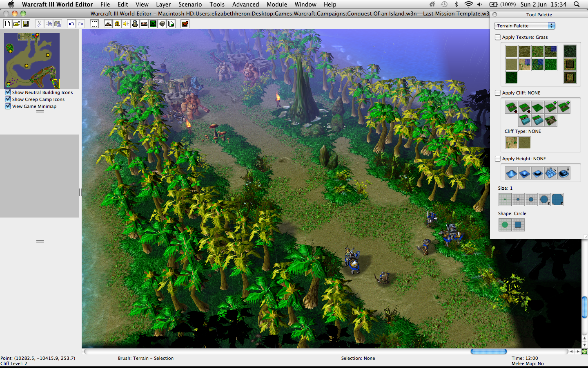Open the Terrain Editor mountain icon

point(108,24)
